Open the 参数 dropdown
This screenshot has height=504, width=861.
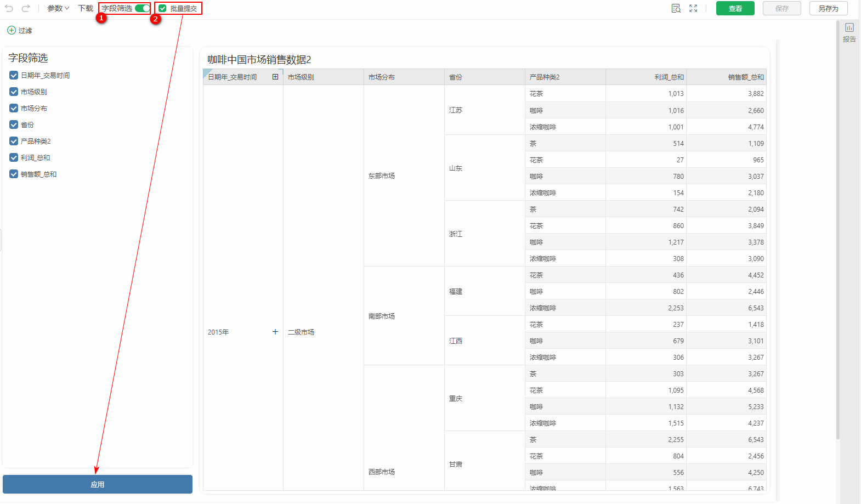coord(58,8)
